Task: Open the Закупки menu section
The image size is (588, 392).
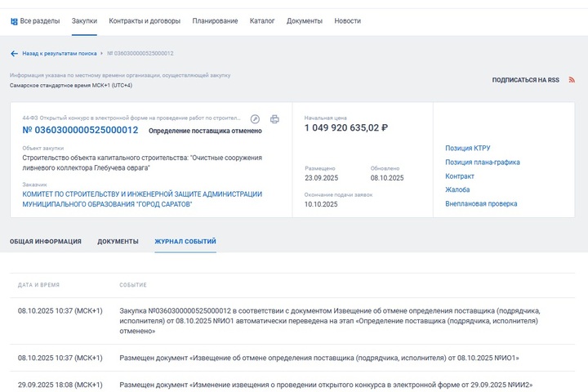Action: point(84,20)
